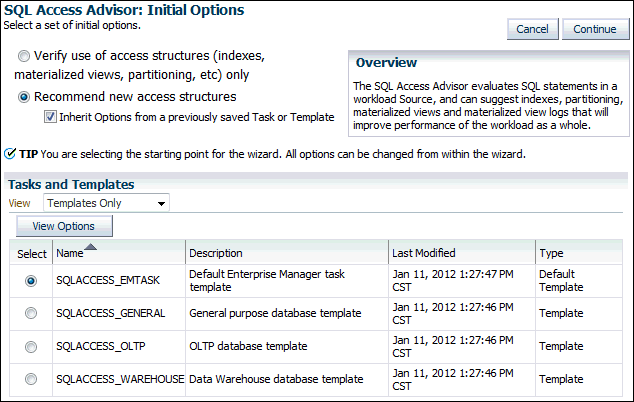Pick the SQLACCESS_WAREHOUSE template radio button
The height and width of the screenshot is (402, 634).
click(x=31, y=379)
